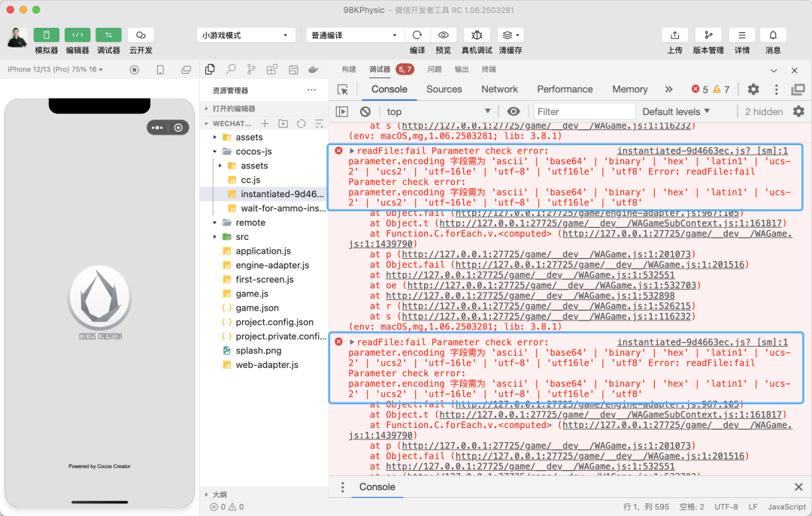Open the Sources devtools tab

(444, 89)
